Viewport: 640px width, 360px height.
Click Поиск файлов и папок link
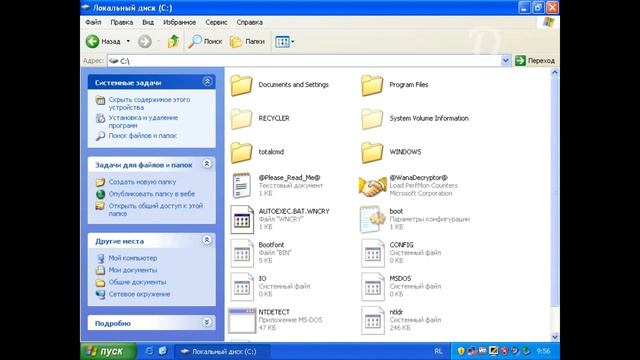pos(142,136)
